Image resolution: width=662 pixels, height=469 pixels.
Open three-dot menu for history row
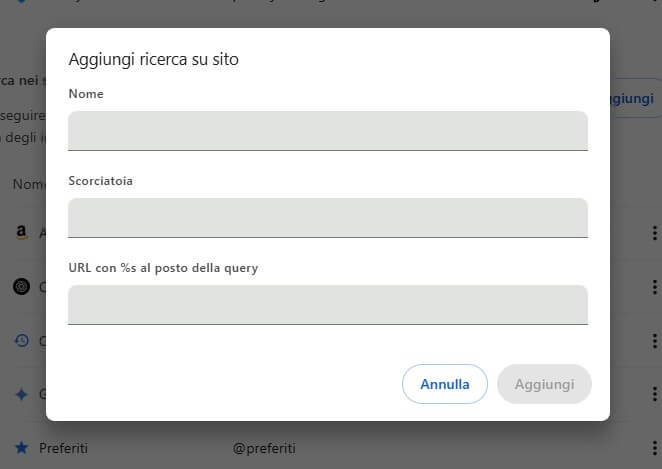click(654, 341)
